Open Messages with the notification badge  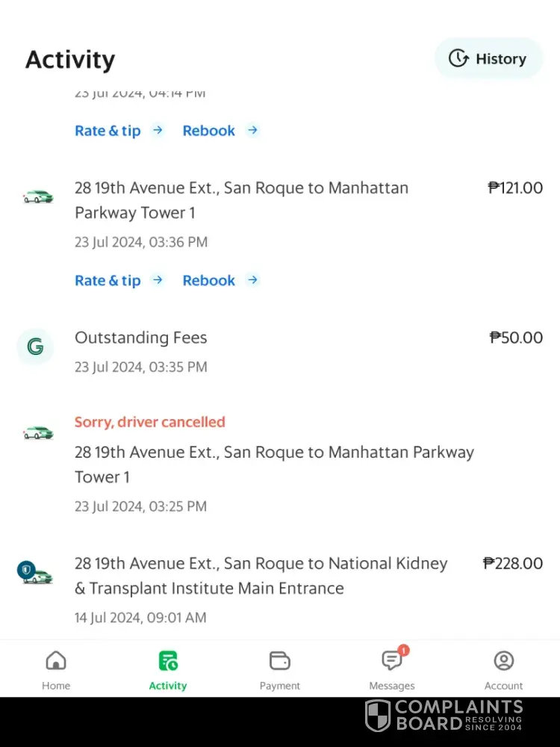click(392, 660)
